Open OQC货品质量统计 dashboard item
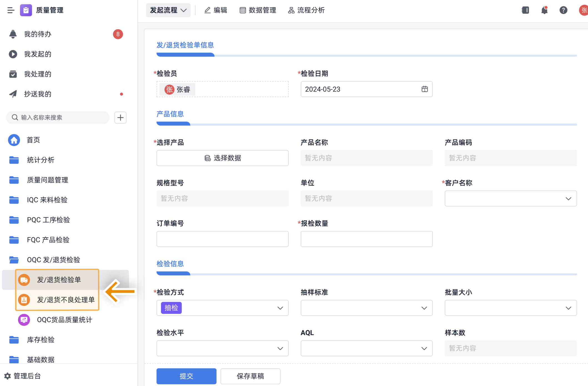Screen dimensions: 588x386 [64, 320]
